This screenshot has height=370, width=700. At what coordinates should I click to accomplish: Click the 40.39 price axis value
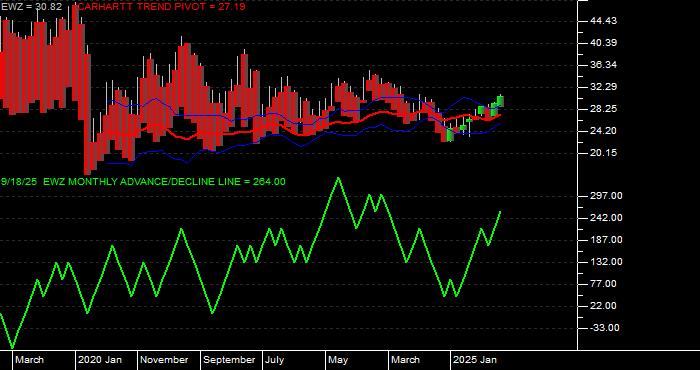(x=603, y=43)
